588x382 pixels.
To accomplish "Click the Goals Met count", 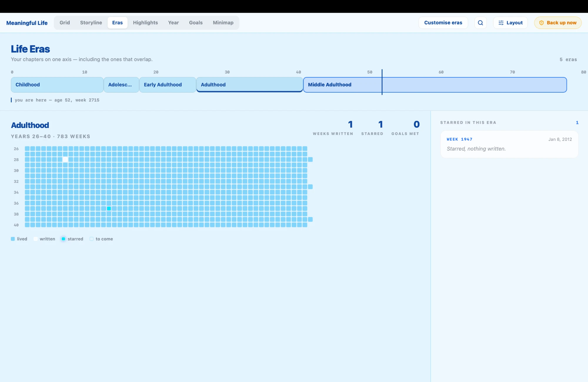I will [x=417, y=124].
